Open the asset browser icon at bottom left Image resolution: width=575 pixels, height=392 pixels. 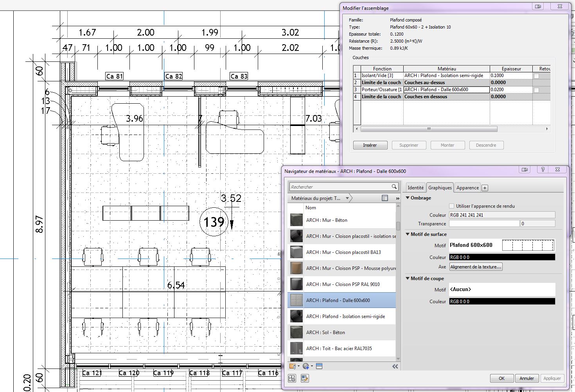pyautogui.click(x=292, y=378)
